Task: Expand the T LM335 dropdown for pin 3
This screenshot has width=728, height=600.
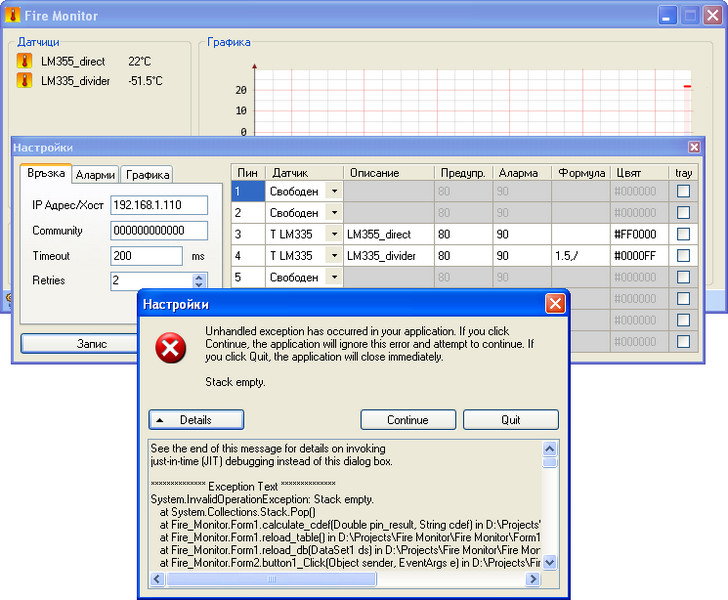Action: click(x=334, y=234)
